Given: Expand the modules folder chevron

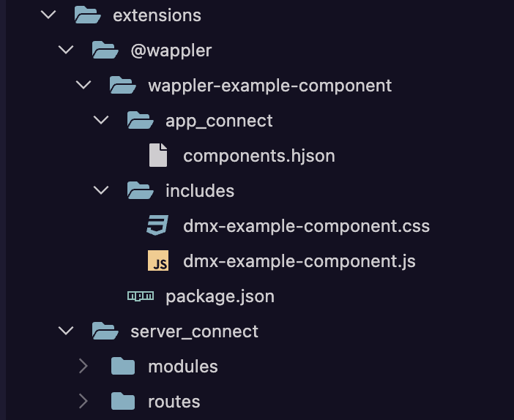Looking at the screenshot, I should tap(83, 366).
